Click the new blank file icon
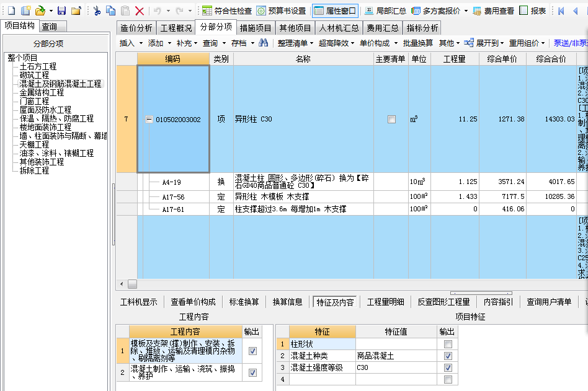Image resolution: width=588 pixels, height=391 pixels. pyautogui.click(x=11, y=11)
